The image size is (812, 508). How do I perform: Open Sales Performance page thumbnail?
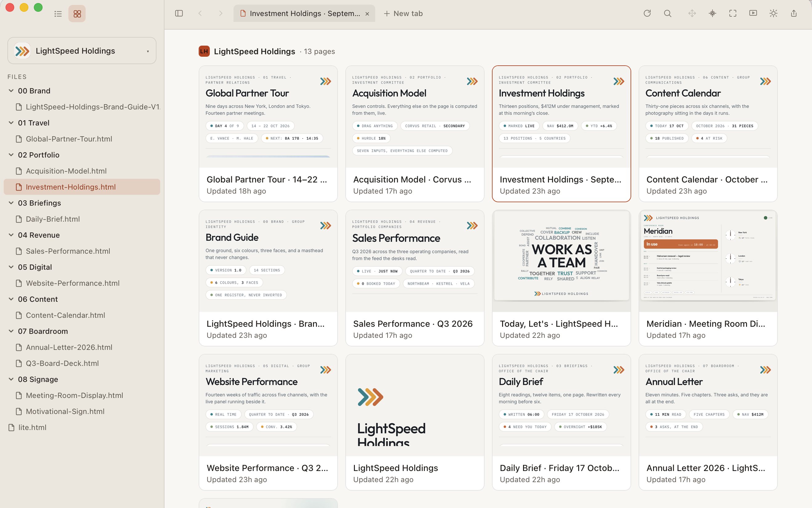415,261
